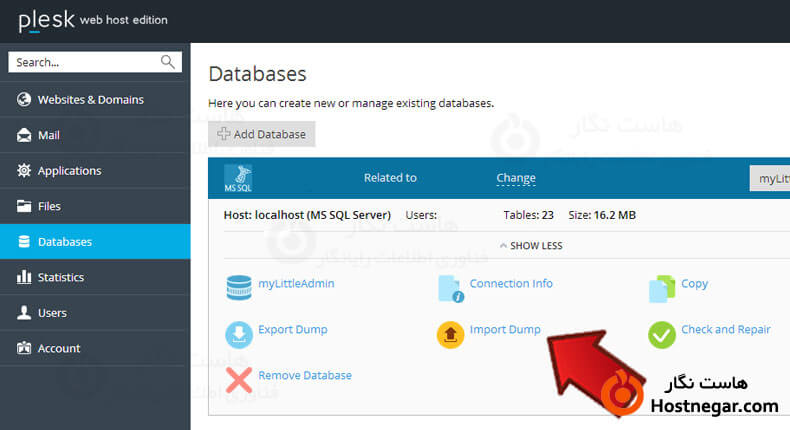Select Files in the sidebar
This screenshot has height=430, width=790.
pos(49,206)
